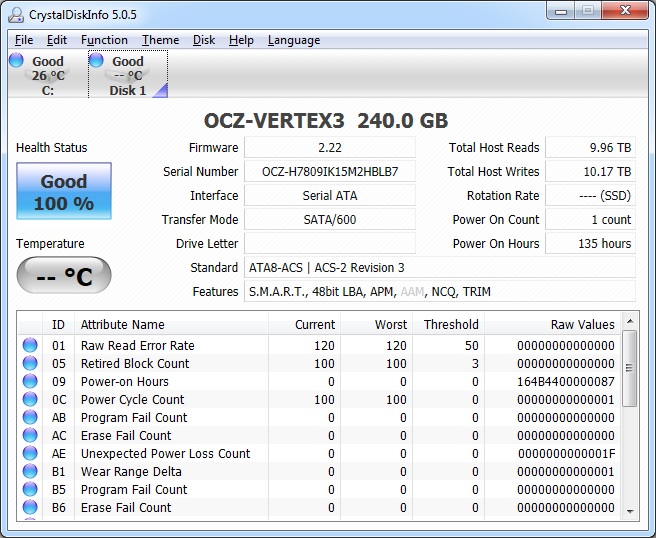Image resolution: width=656 pixels, height=538 pixels.
Task: Click the Transfer Mode SATA/600 field
Action: [330, 220]
